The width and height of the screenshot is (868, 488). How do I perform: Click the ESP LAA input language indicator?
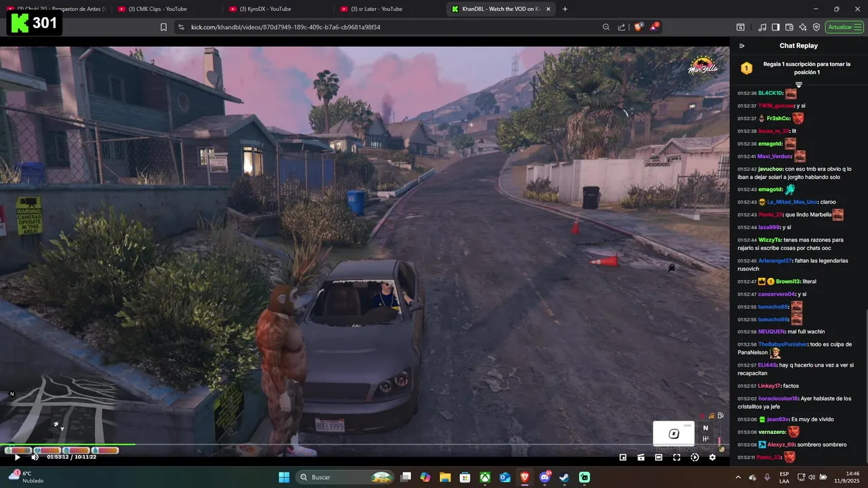[x=784, y=477]
